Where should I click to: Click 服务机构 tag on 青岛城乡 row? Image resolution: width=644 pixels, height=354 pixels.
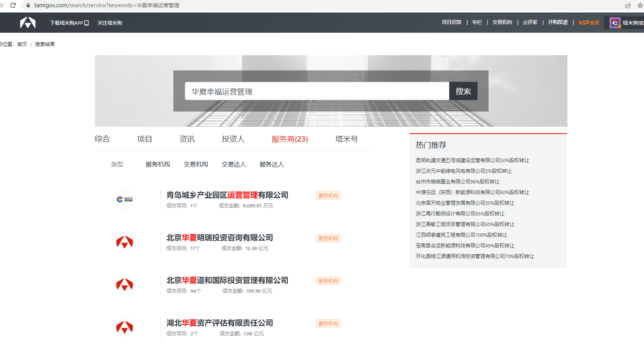(328, 196)
